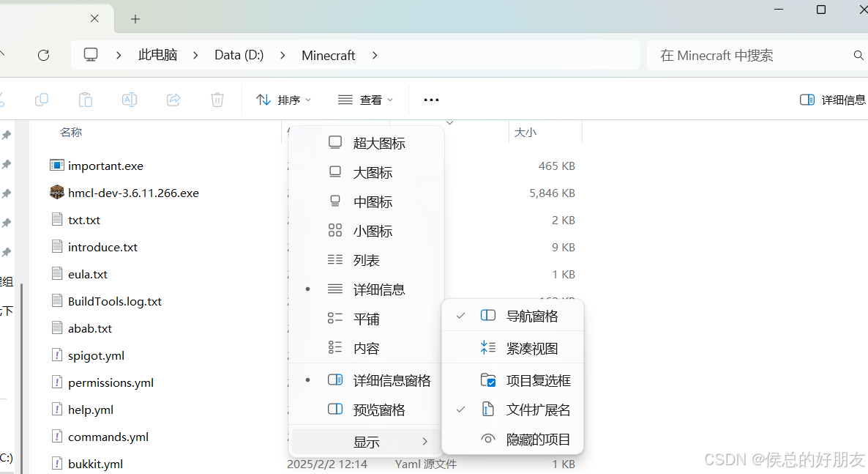
Task: Click the delete trash icon in toolbar
Action: (217, 100)
